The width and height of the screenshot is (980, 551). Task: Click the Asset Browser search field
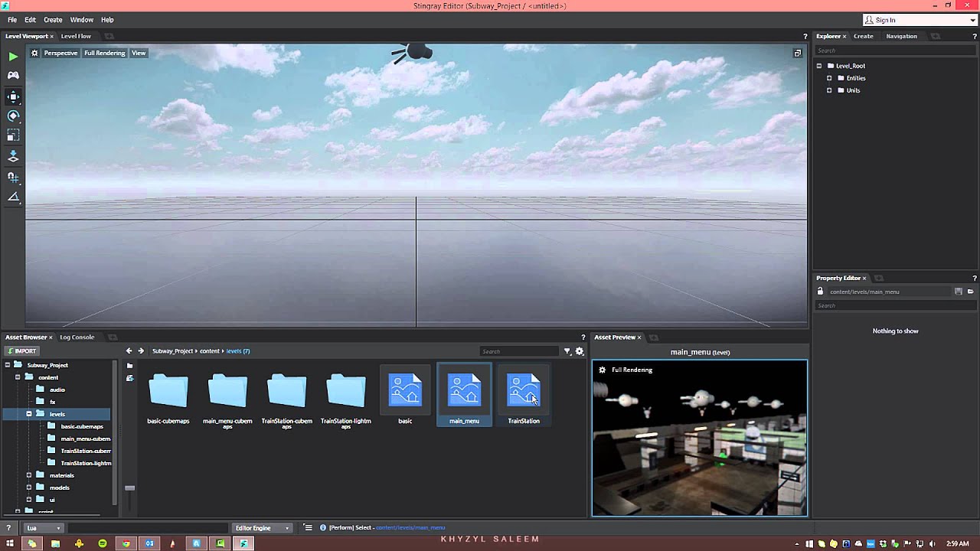(x=519, y=351)
